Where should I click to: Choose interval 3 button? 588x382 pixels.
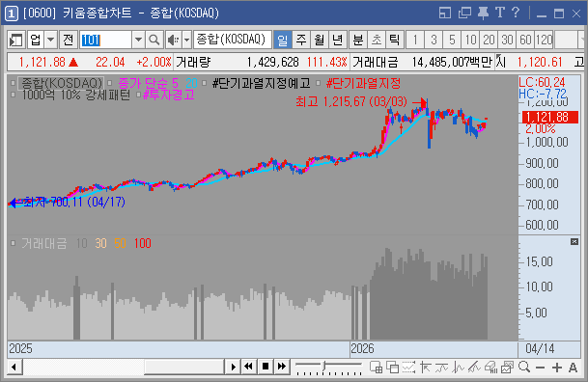click(x=434, y=40)
